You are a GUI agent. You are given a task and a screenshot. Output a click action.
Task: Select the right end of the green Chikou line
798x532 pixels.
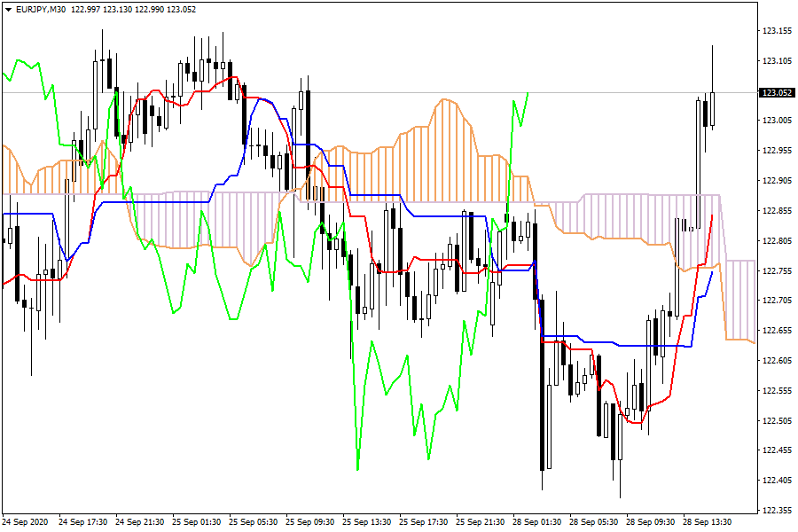(528, 93)
